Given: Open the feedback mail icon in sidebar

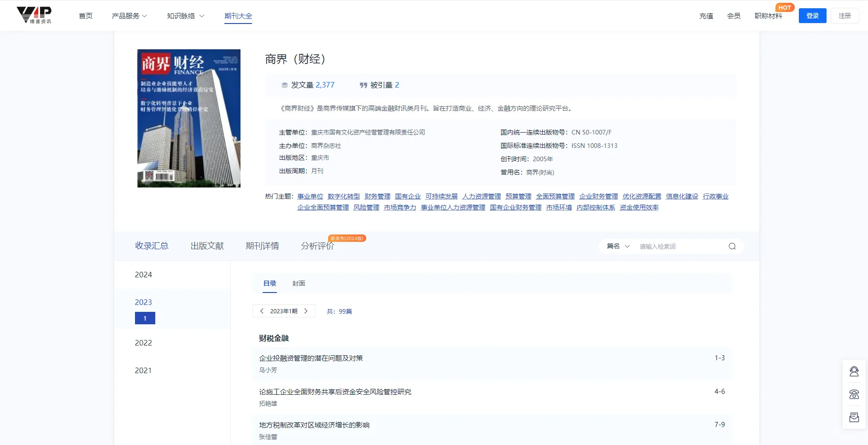Looking at the screenshot, I should click(x=854, y=417).
